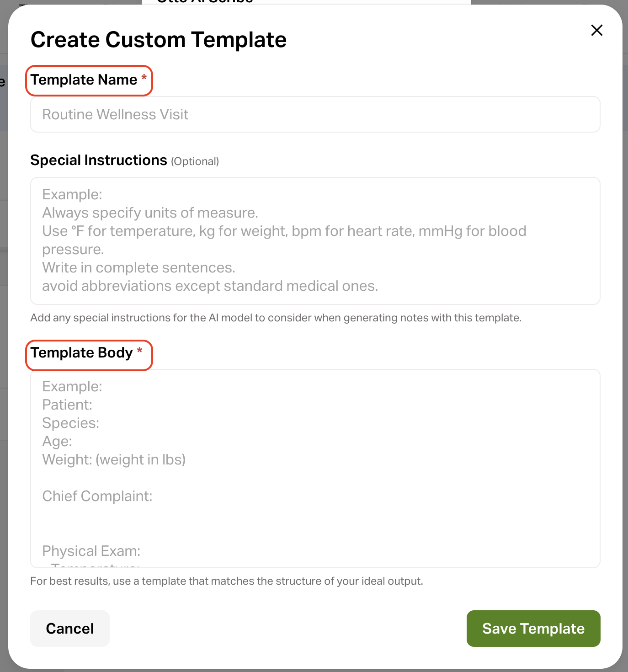Click inside the Template Body text area
Image resolution: width=628 pixels, height=672 pixels.
314,468
